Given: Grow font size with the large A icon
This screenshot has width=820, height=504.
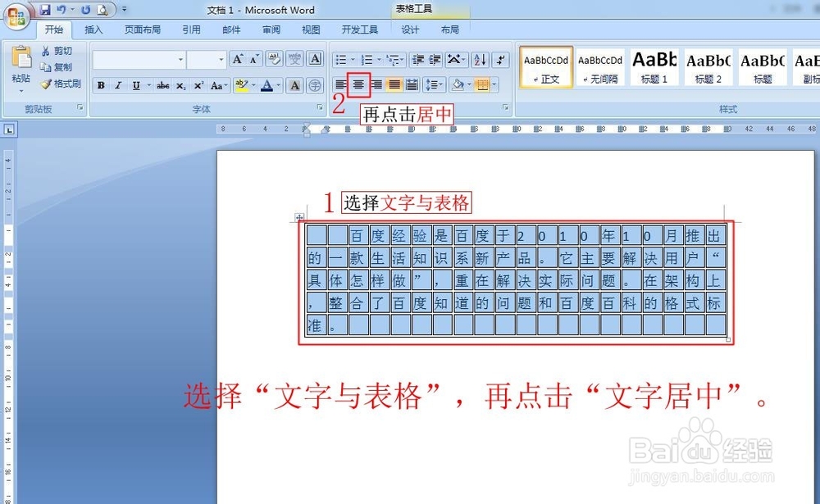Looking at the screenshot, I should point(238,59).
